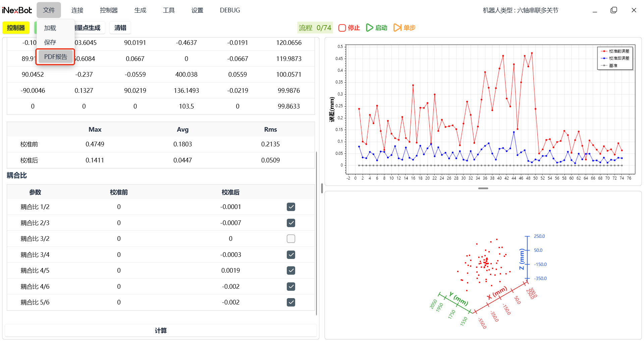Viewport: 644px width, 341px height.
Task: Click the table cell 400.038
Action: (x=186, y=75)
